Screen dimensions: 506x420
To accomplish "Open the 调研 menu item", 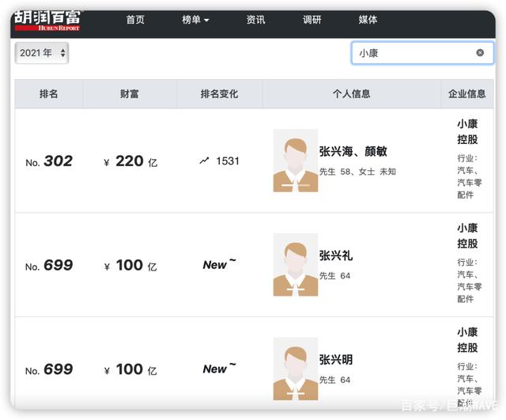I will tap(312, 20).
